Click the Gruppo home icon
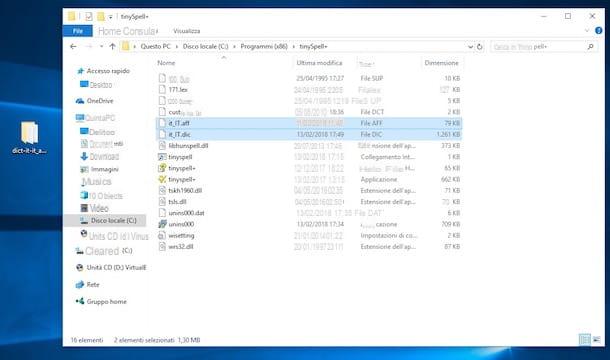Image resolution: width=610 pixels, height=360 pixels. (x=80, y=301)
